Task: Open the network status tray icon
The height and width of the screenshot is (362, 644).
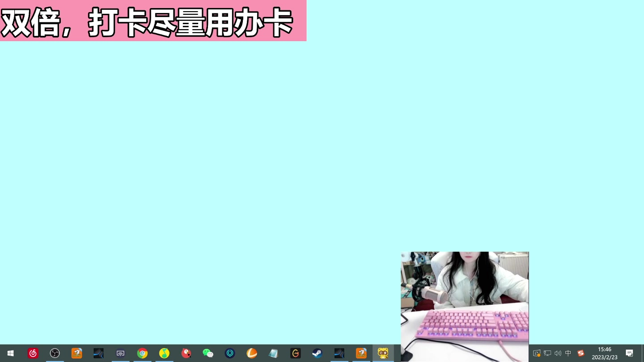Action: pyautogui.click(x=547, y=353)
